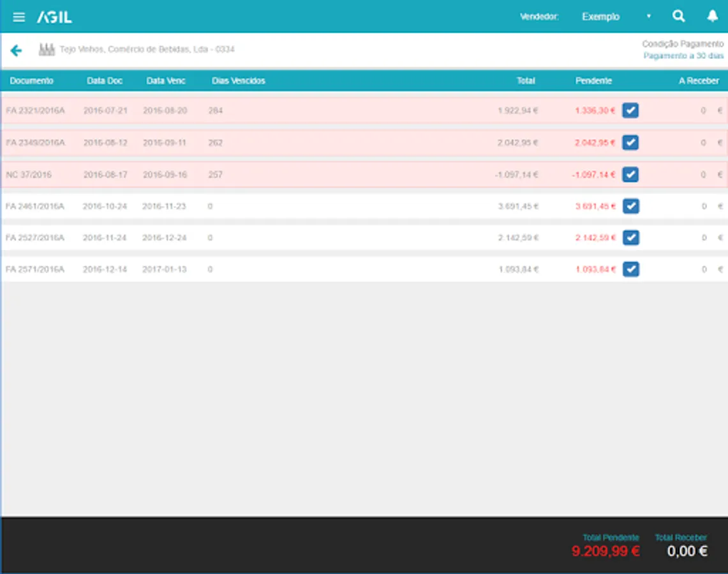Screen dimensions: 728x574
Task: Select document NC 37/2016
Action: [29, 175]
